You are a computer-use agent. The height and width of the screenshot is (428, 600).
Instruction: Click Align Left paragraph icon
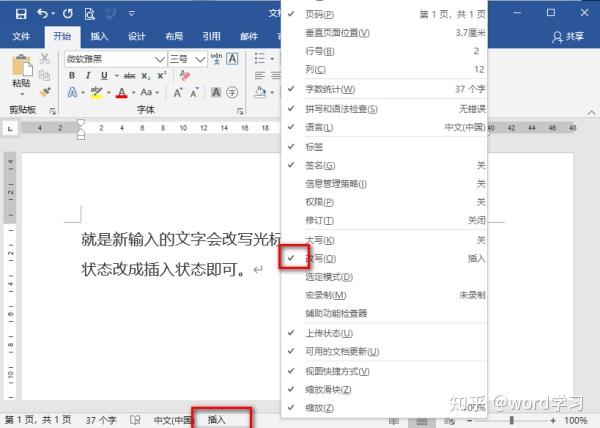(x=260, y=75)
